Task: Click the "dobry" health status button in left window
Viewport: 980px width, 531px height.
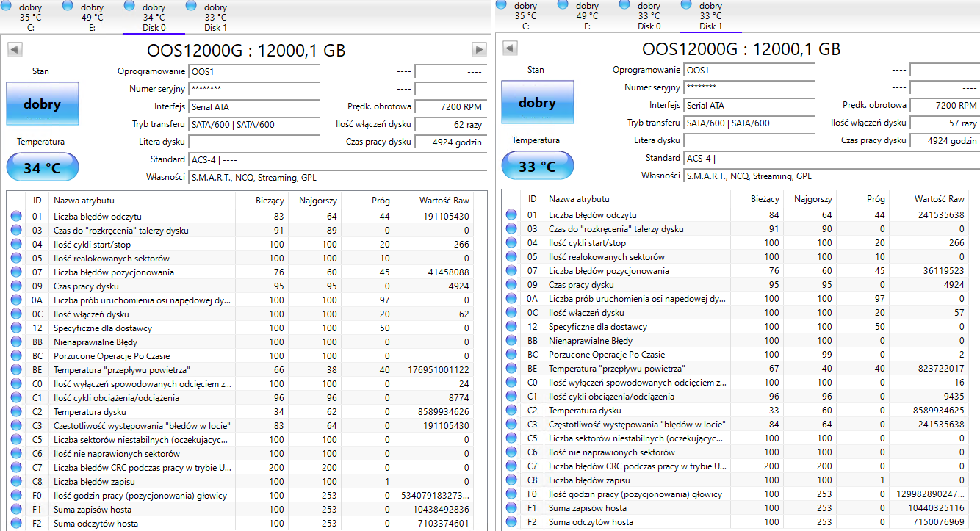Action: click(x=42, y=104)
